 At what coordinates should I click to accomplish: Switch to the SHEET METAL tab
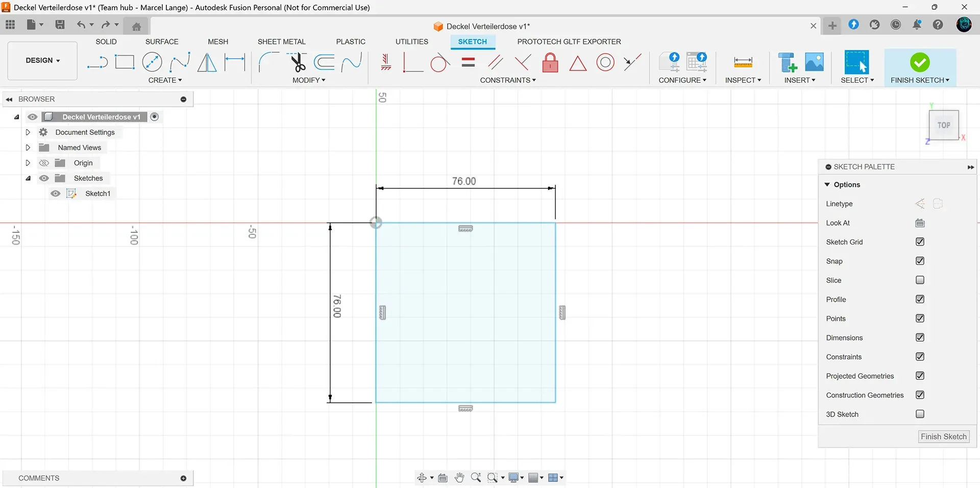point(281,42)
